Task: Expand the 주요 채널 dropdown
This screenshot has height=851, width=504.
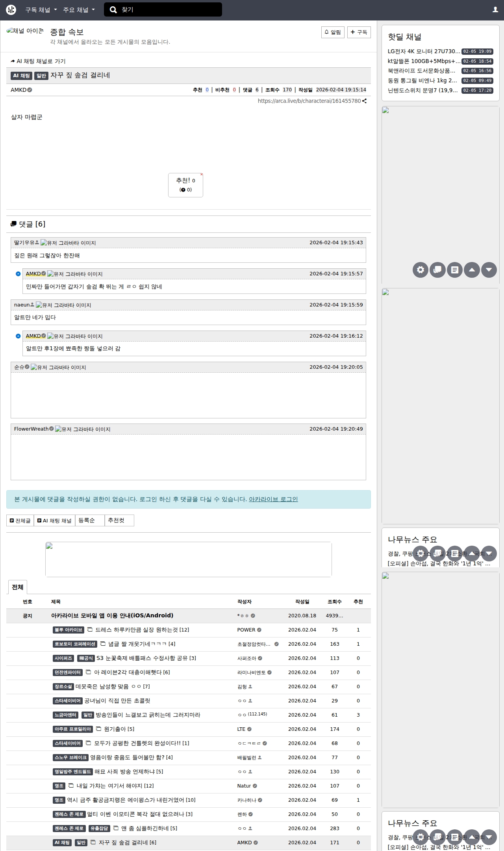Action: (x=79, y=10)
